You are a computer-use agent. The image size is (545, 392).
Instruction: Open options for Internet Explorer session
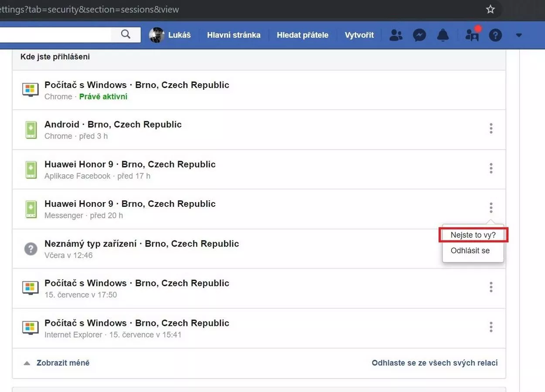point(491,327)
